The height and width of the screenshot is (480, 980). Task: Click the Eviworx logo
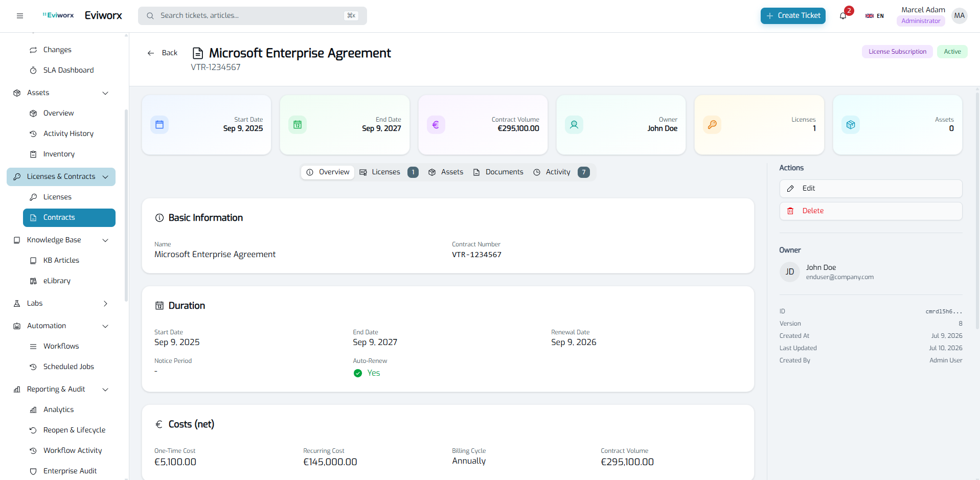pos(58,15)
